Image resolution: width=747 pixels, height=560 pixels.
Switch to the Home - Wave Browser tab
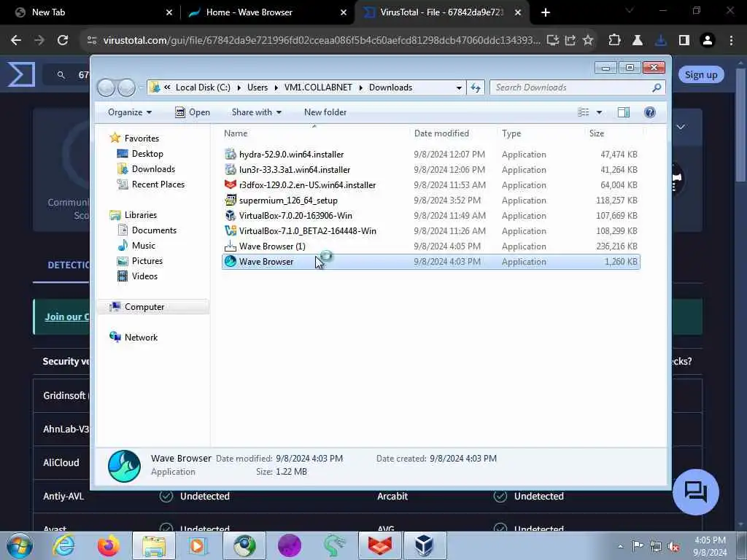268,12
